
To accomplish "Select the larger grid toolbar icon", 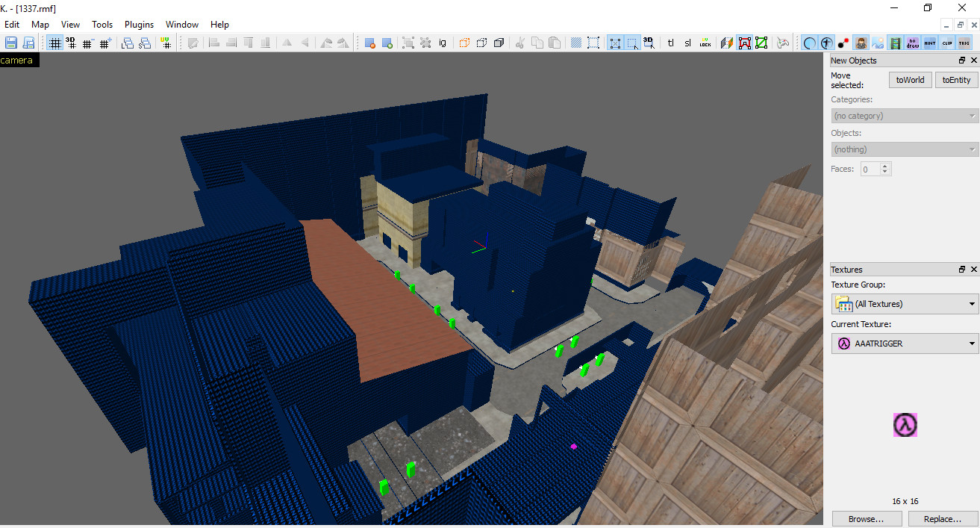I will pyautogui.click(x=105, y=43).
